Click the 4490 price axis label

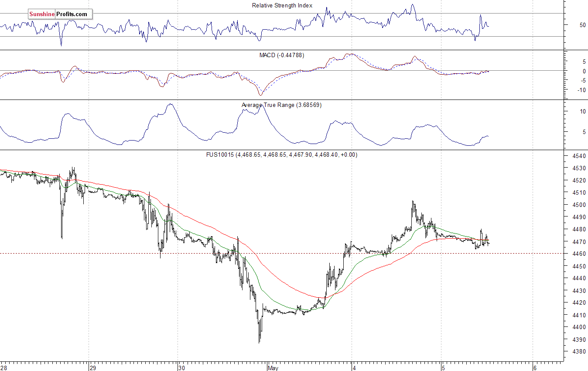(580, 217)
